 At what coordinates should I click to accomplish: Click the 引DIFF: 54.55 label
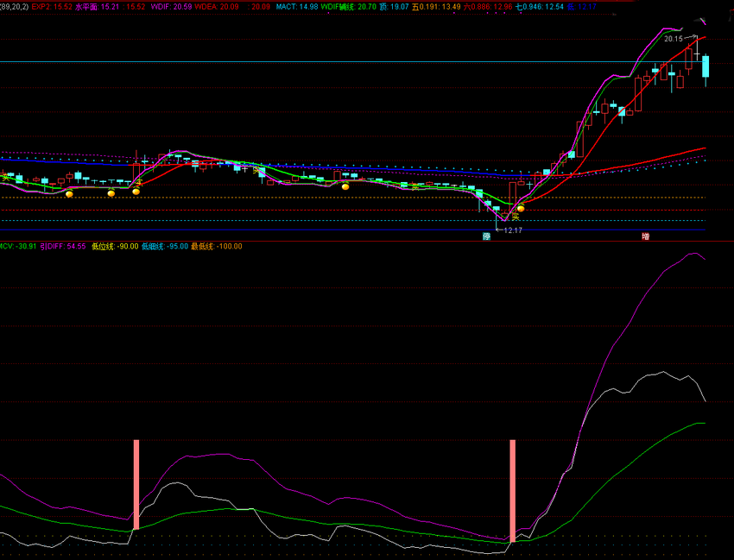click(x=63, y=246)
